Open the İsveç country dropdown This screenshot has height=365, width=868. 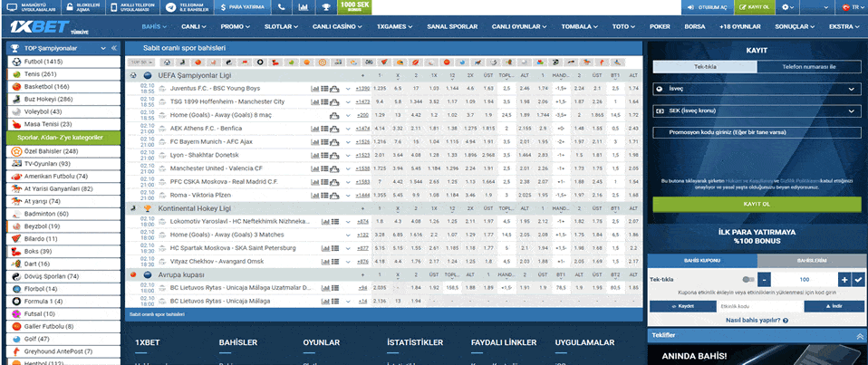(756, 89)
